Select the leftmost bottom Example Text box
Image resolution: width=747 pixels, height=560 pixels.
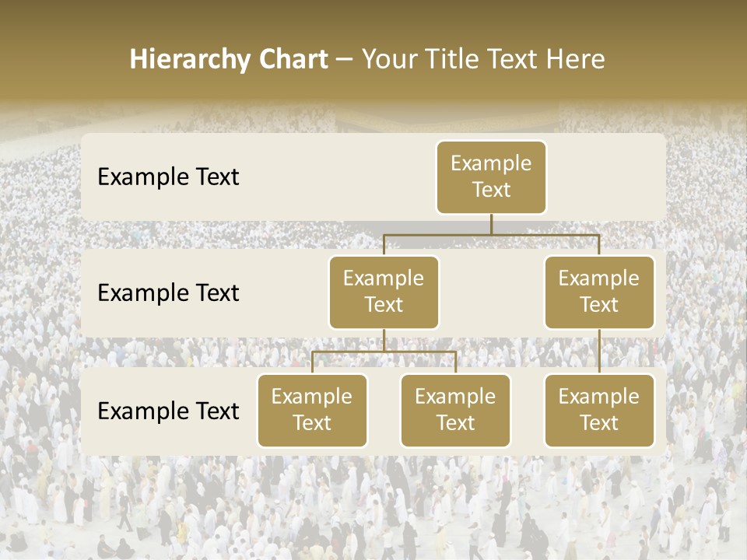click(312, 411)
